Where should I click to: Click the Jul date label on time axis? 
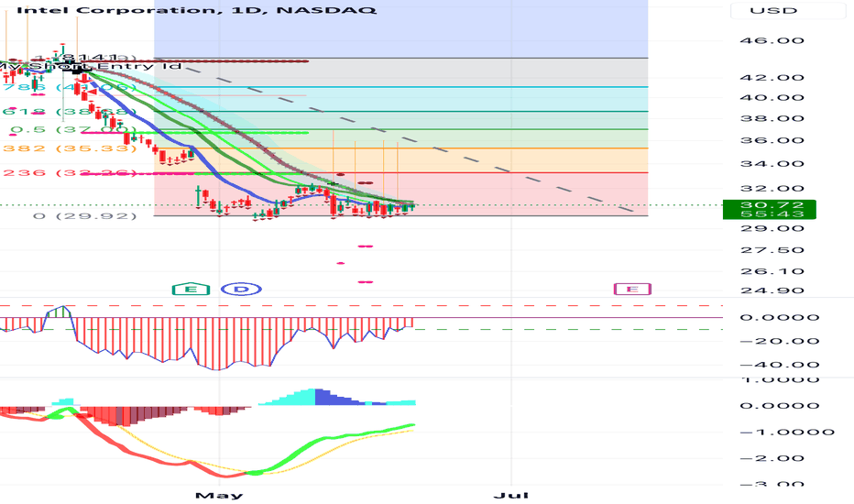pos(511,495)
